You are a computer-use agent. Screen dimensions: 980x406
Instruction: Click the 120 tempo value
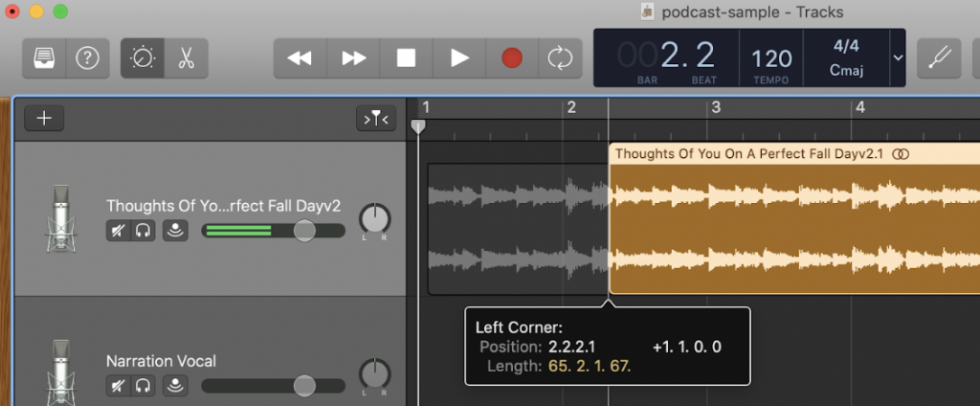[771, 58]
